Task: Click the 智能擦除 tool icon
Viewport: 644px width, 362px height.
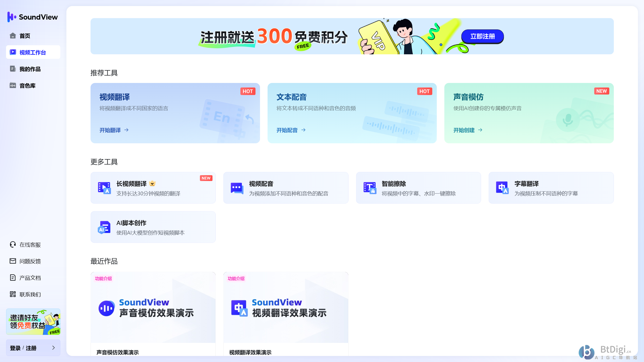Action: pyautogui.click(x=370, y=188)
